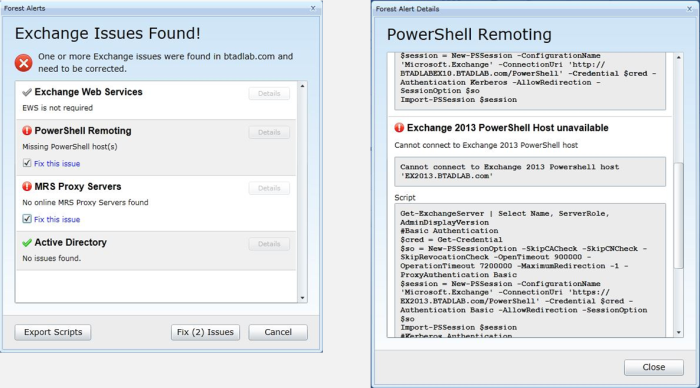Click the script box starting with Get-ExchangeServer
This screenshot has height=388, width=700.
click(530, 270)
